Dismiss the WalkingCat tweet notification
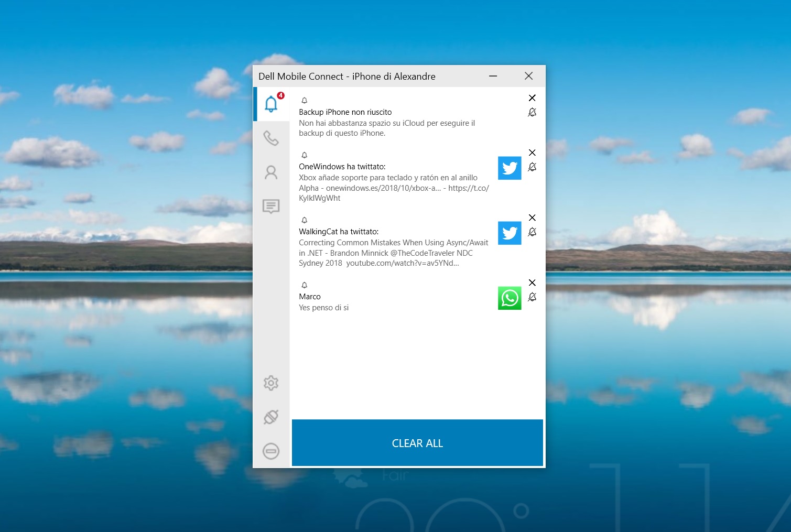The height and width of the screenshot is (532, 791). 532,218
